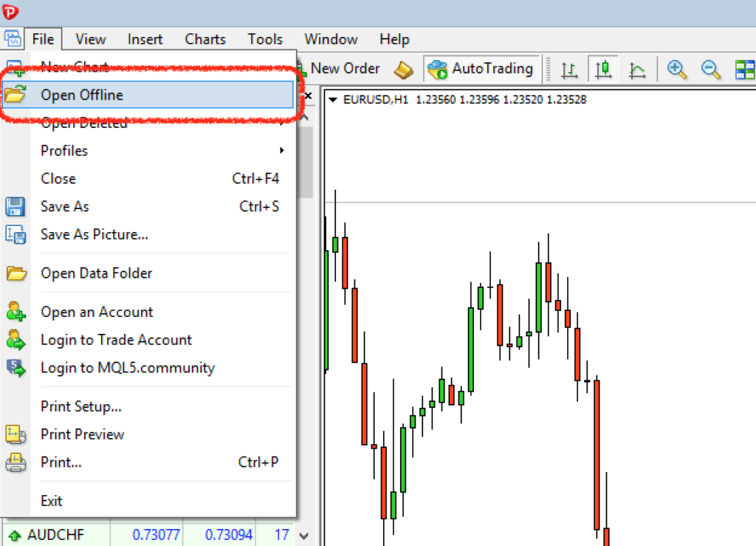Click the AUDCHF bid value 0.73077
Viewport: 756px width, 546px height.
coord(156,534)
